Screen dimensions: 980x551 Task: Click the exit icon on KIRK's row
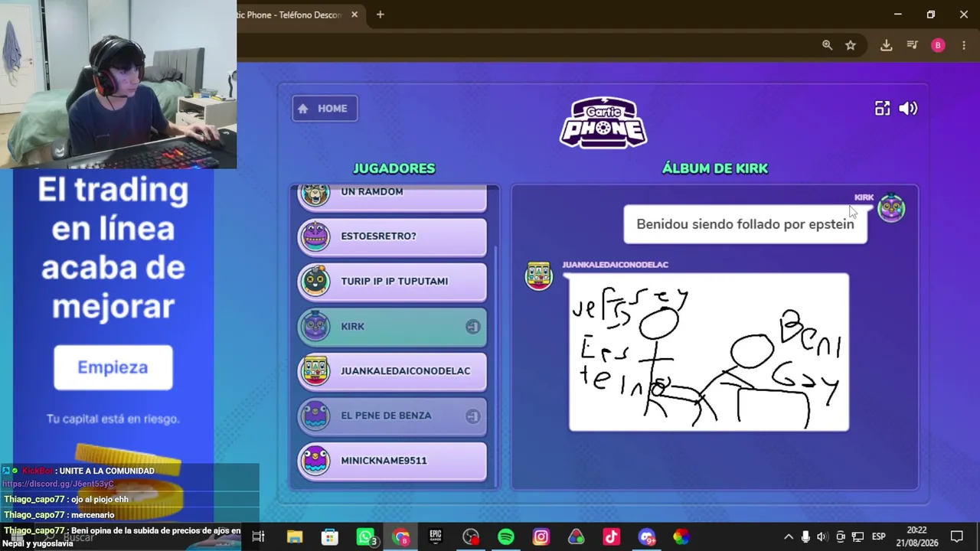pos(472,327)
